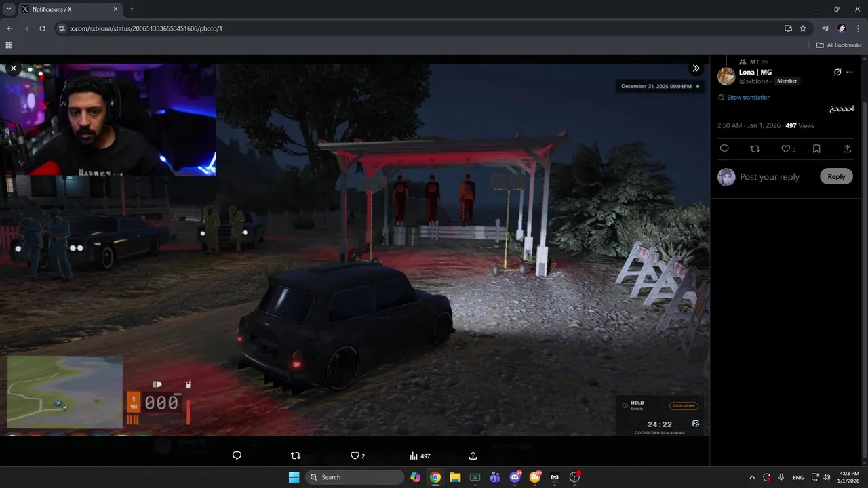The image size is (868, 488).
Task: Open the @sxblona handle link
Action: click(x=753, y=81)
